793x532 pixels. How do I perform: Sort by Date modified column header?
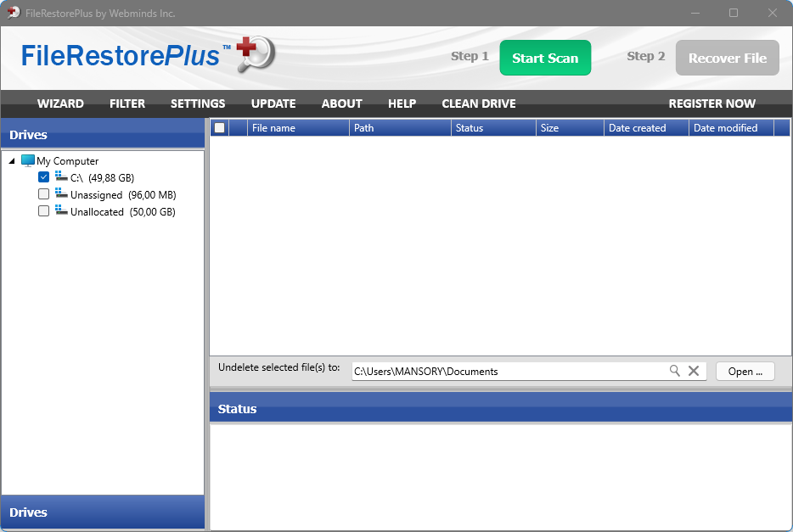click(x=731, y=128)
